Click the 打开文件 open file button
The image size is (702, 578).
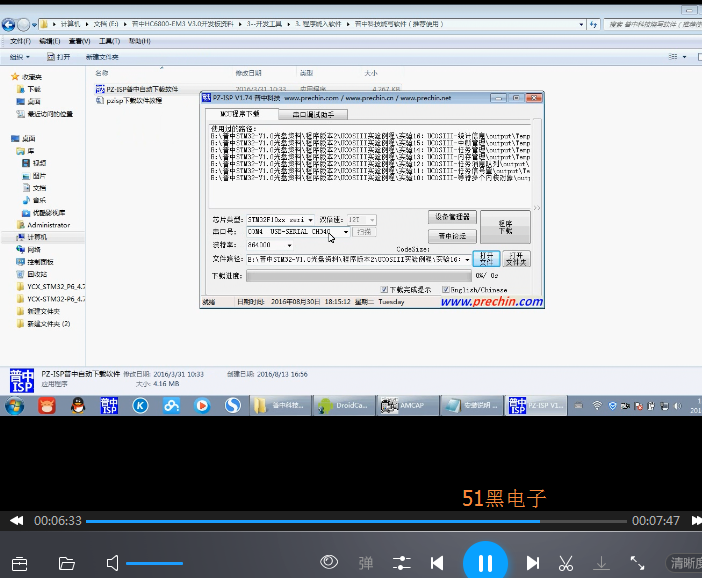click(x=486, y=259)
